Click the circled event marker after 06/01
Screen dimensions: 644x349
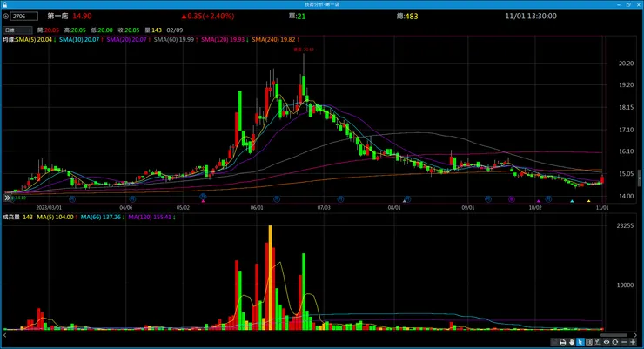pos(277,198)
